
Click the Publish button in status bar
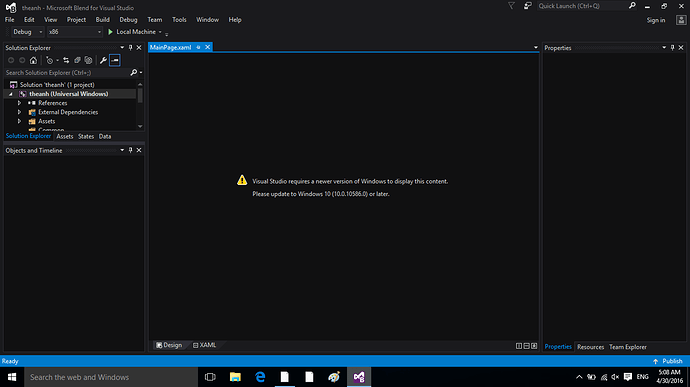(x=668, y=361)
